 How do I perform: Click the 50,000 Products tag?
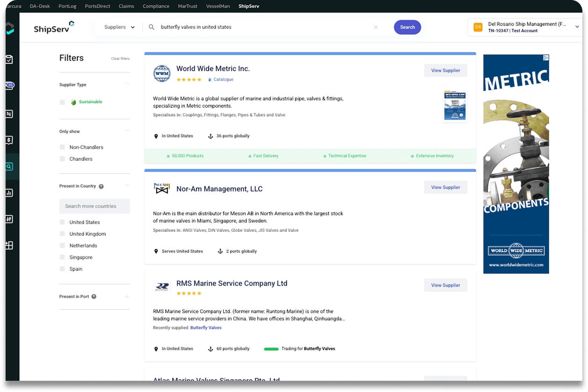[x=185, y=156]
